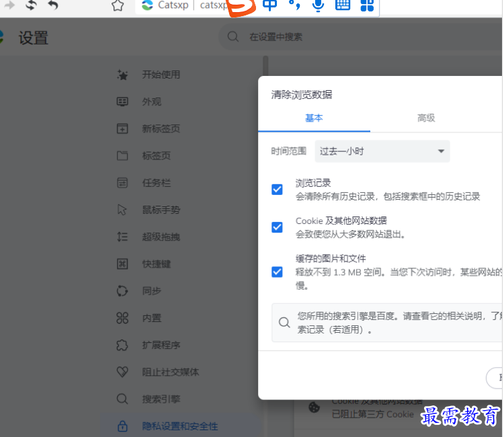
Task: Click the undo arrow icon in toolbar
Action: coord(53,5)
